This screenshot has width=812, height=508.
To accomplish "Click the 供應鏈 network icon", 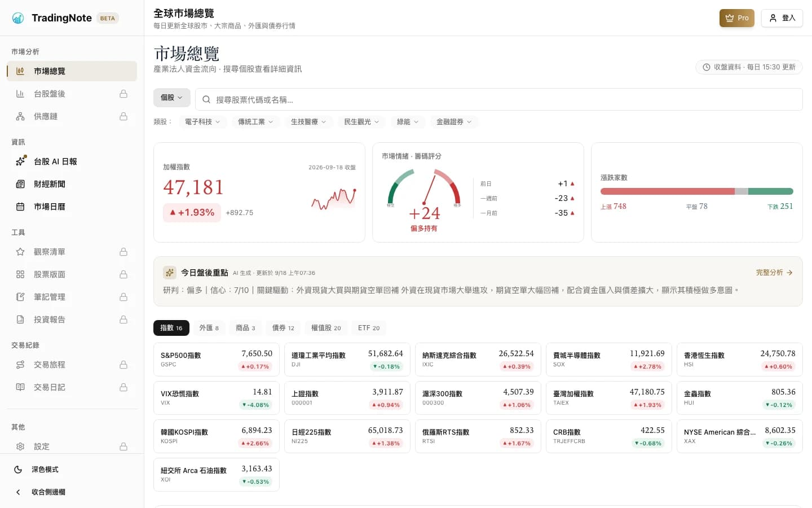I will [20, 116].
